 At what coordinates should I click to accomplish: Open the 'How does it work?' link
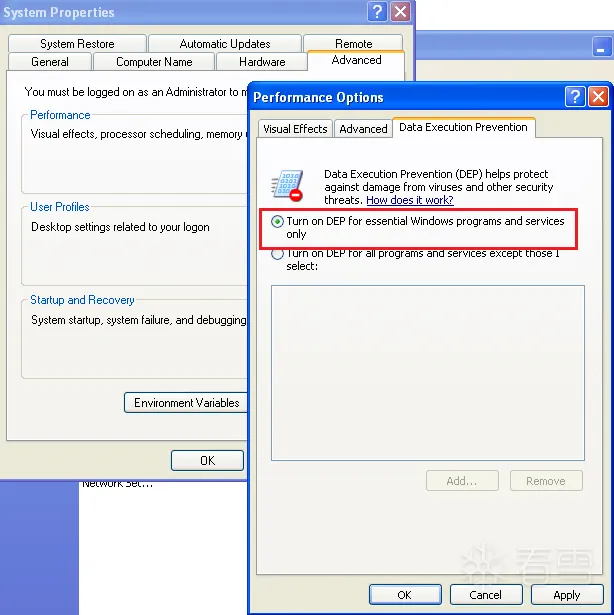coord(410,200)
